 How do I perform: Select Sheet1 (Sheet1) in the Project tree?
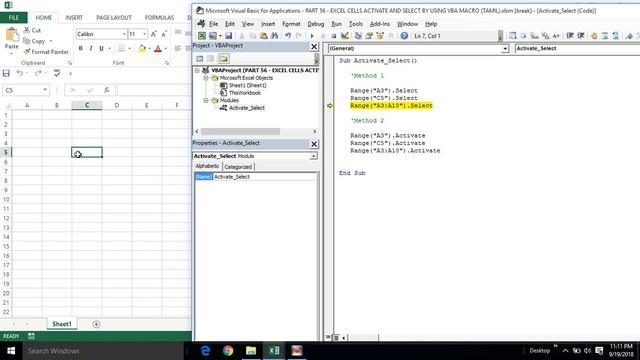(x=247, y=85)
